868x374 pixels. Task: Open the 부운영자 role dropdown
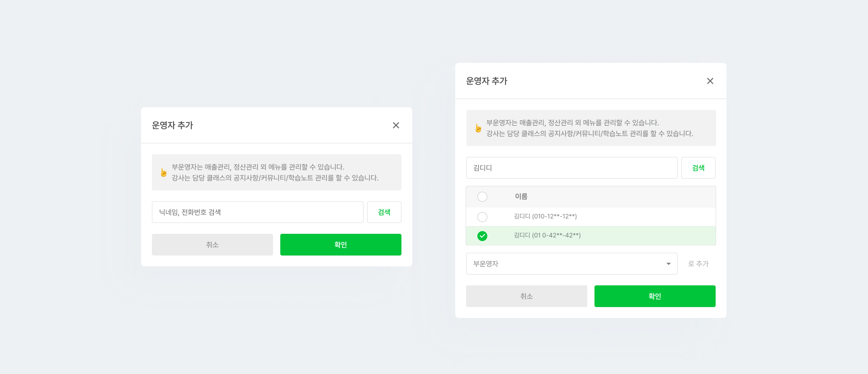[571, 264]
